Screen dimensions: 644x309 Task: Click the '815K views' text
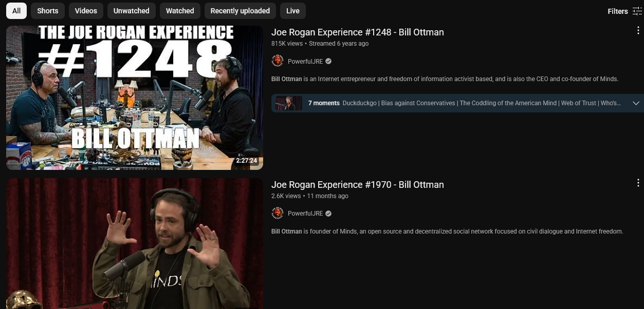(x=287, y=44)
